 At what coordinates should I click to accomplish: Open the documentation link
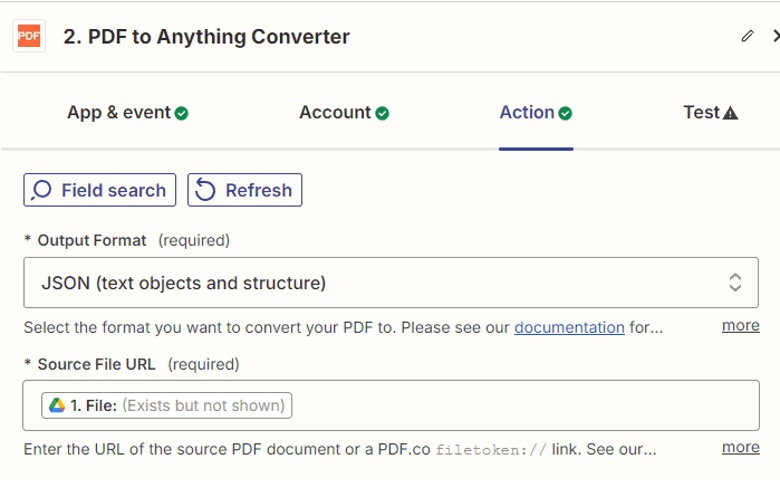569,327
